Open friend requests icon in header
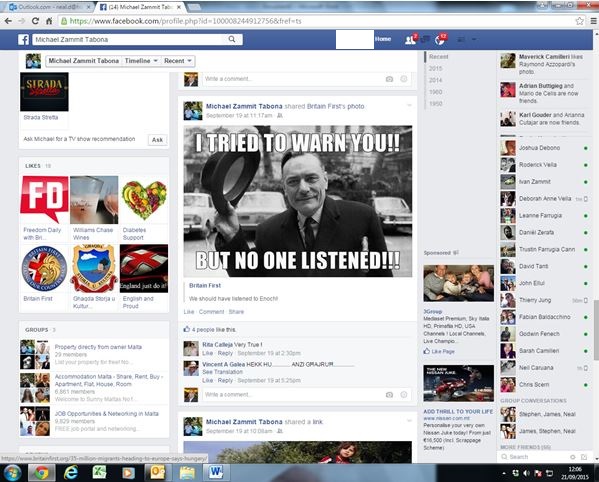599x482 pixels. click(x=411, y=39)
